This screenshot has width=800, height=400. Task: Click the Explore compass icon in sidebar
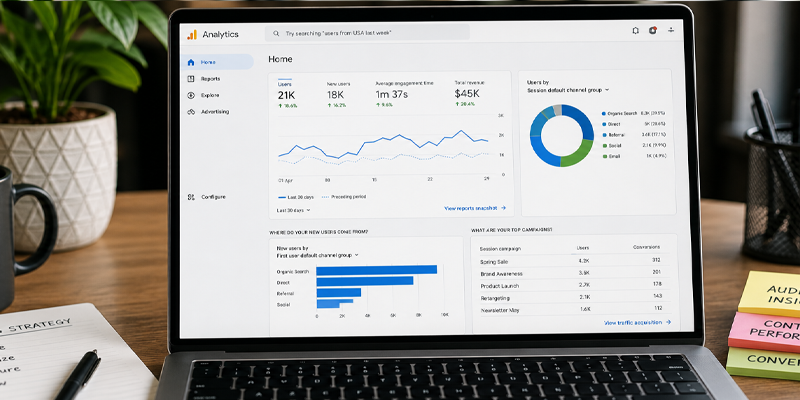point(191,95)
